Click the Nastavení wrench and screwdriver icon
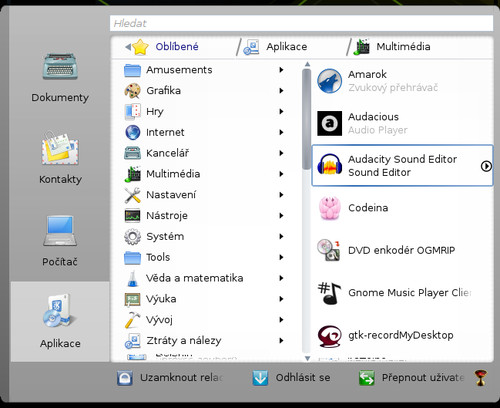This screenshot has height=408, width=500. pyautogui.click(x=132, y=195)
